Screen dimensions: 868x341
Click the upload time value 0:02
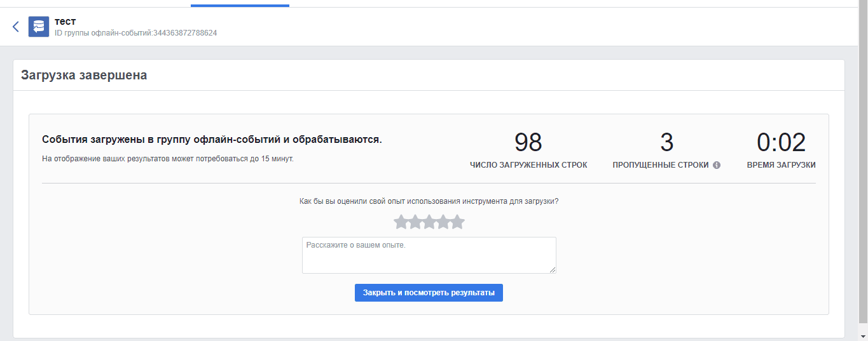point(781,143)
